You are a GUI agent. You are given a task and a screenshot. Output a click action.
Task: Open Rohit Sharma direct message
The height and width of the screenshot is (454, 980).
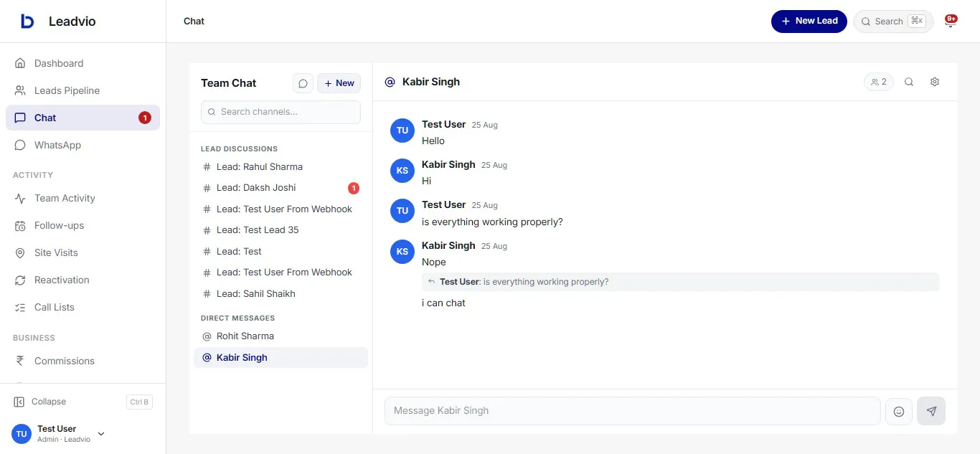281,336
